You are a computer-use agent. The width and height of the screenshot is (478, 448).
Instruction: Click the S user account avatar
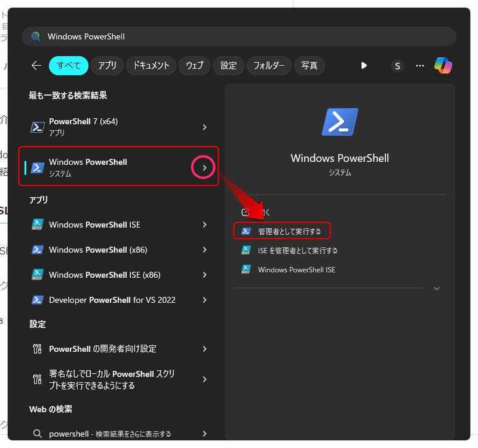[x=397, y=66]
